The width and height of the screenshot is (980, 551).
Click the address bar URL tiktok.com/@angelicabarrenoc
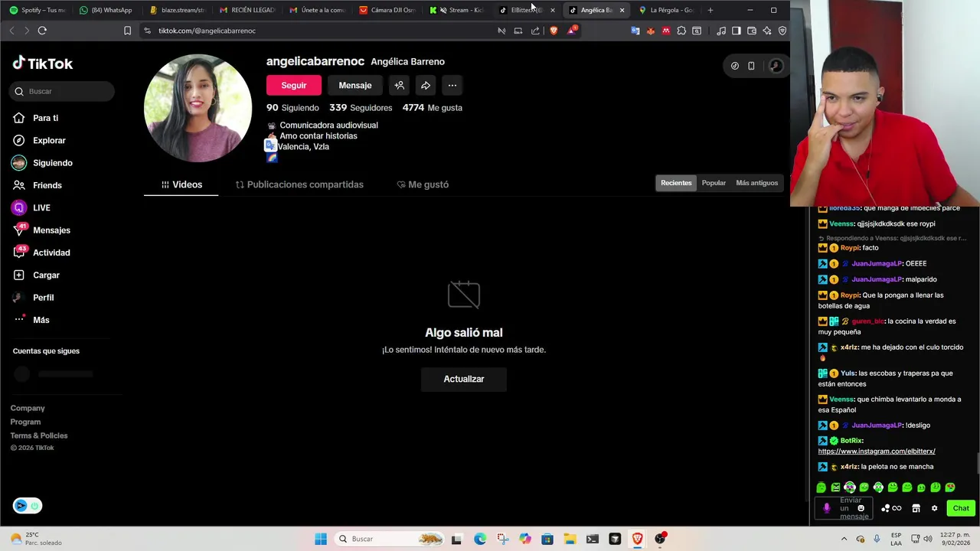(207, 31)
